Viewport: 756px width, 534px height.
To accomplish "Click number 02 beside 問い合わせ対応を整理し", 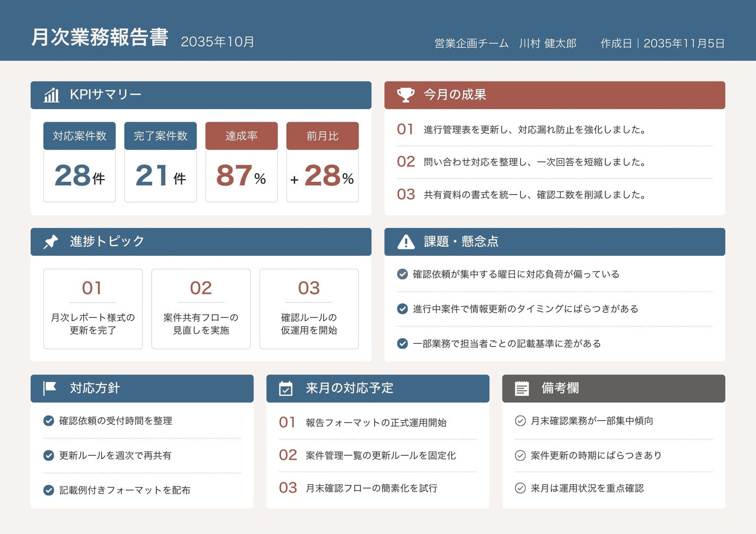I will tap(406, 162).
